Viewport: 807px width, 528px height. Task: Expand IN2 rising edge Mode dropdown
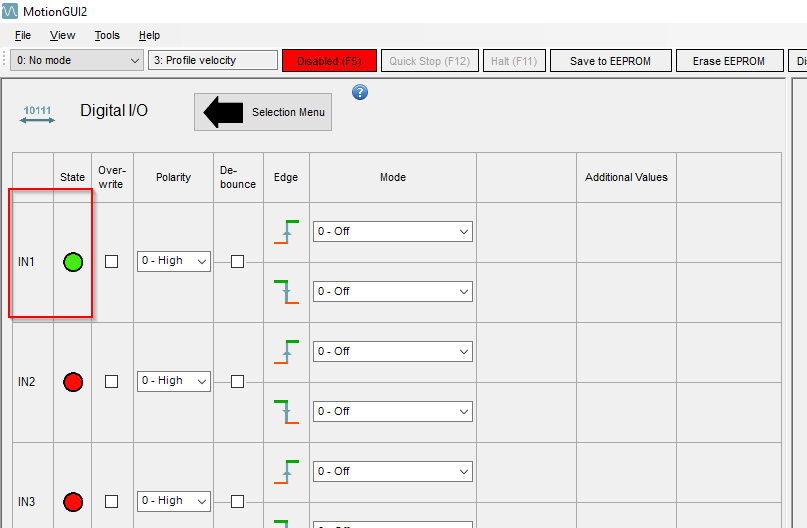pos(393,351)
